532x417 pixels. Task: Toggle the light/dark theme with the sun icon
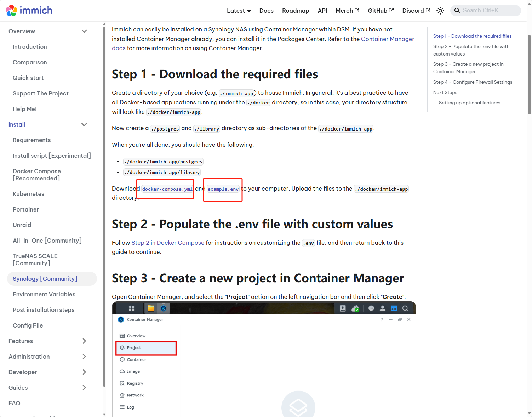click(440, 10)
